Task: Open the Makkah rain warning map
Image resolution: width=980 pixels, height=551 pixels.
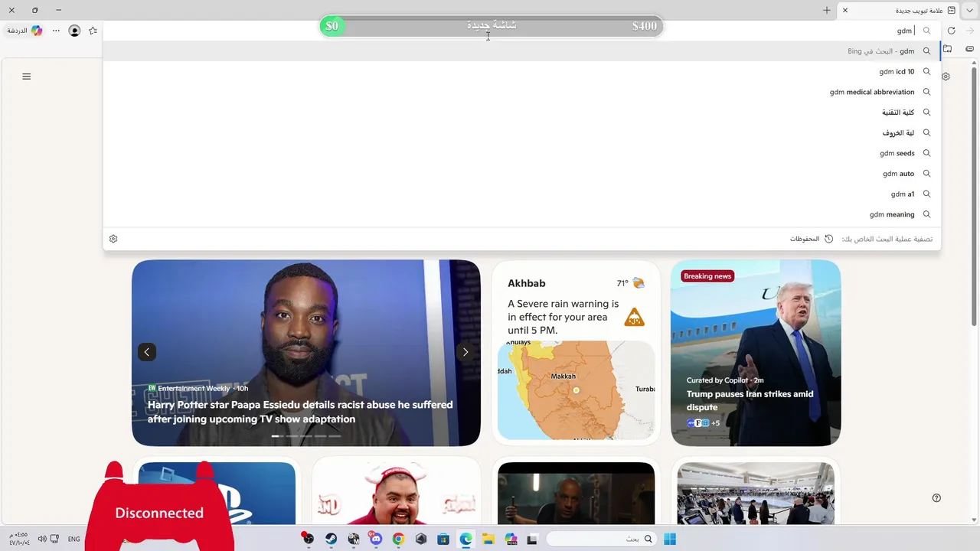Action: tap(576, 390)
